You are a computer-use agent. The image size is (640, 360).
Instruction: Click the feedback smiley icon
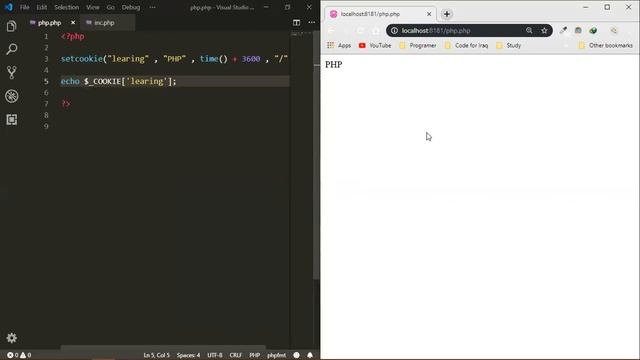297,355
